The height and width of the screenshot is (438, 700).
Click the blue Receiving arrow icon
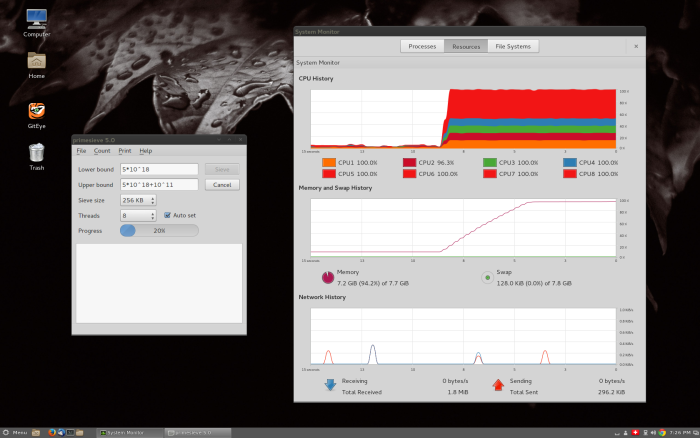330,385
